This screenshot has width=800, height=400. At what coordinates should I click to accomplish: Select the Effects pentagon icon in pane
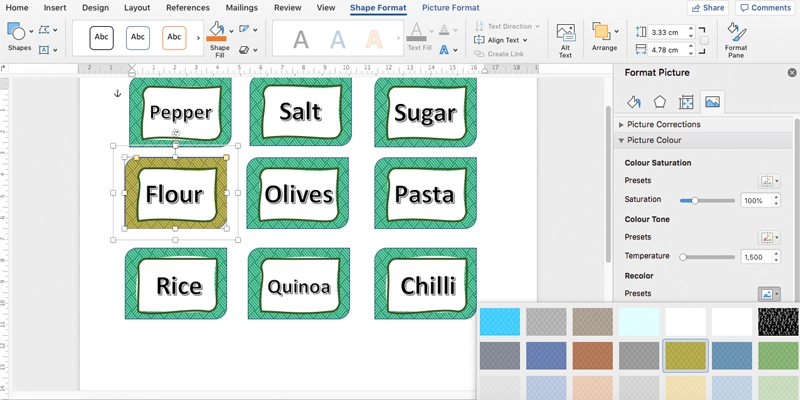pyautogui.click(x=660, y=102)
